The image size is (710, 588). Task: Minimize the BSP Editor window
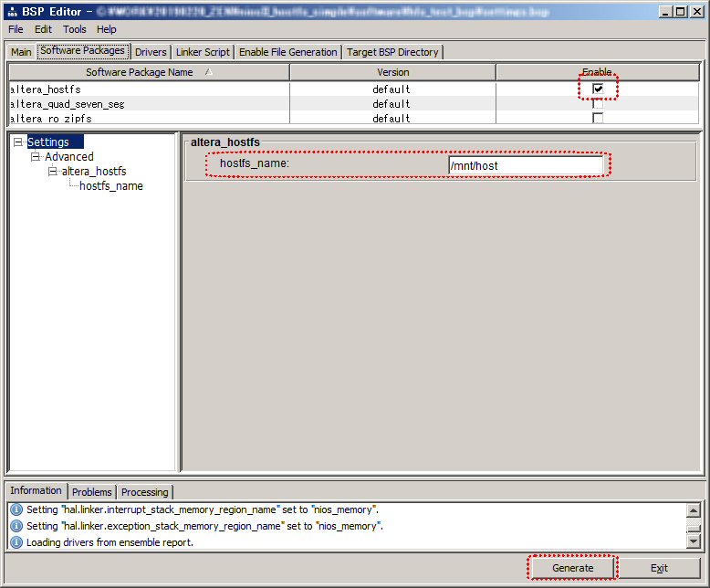point(664,12)
